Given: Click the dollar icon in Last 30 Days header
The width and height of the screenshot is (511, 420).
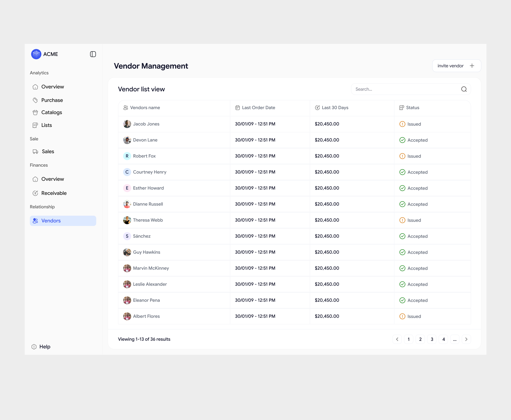Looking at the screenshot, I should pos(317,108).
